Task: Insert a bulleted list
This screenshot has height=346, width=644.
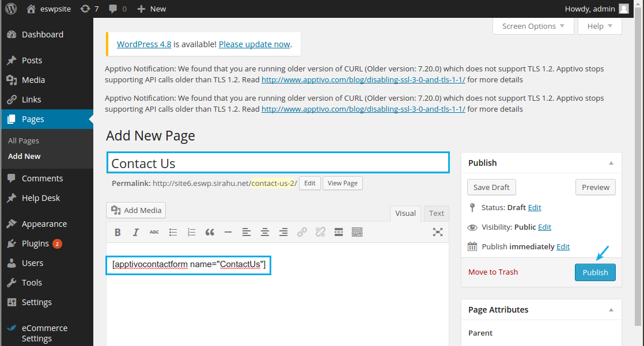Action: coord(173,233)
